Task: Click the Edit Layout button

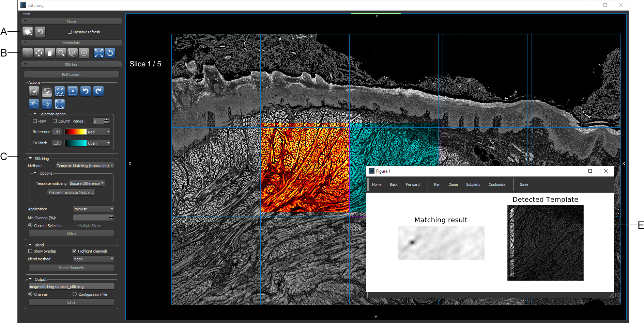Action: pos(71,75)
